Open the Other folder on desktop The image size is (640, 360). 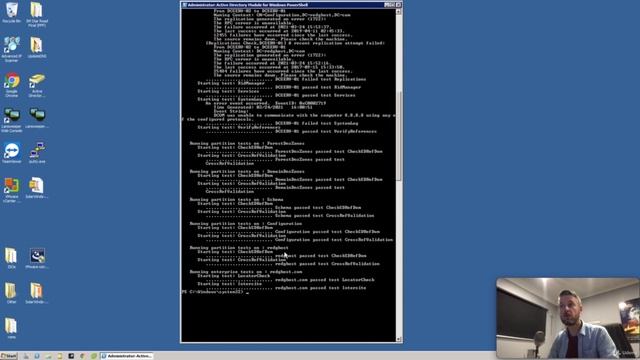(11, 293)
